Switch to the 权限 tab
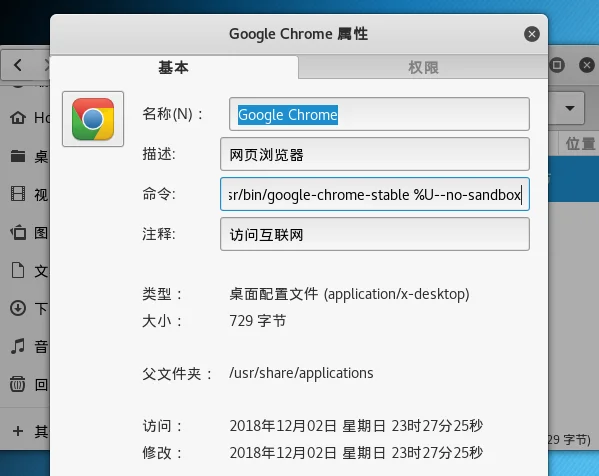This screenshot has width=599, height=476. (423, 68)
